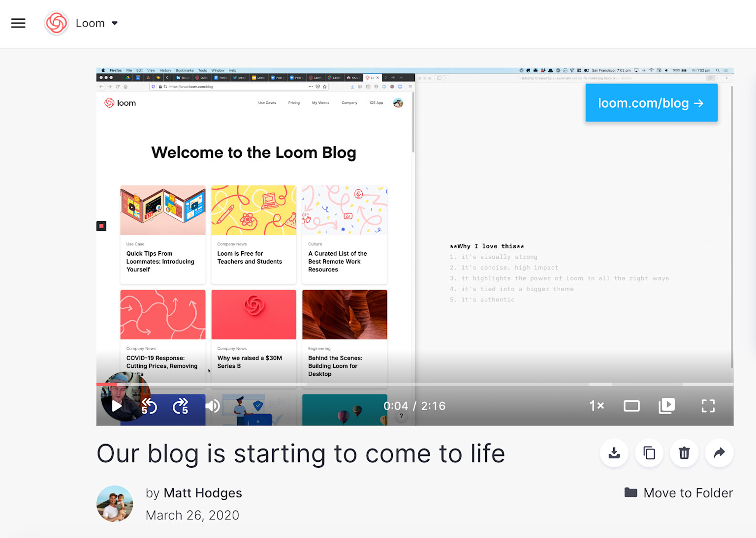Click My Videos in the blog nav

coord(320,103)
